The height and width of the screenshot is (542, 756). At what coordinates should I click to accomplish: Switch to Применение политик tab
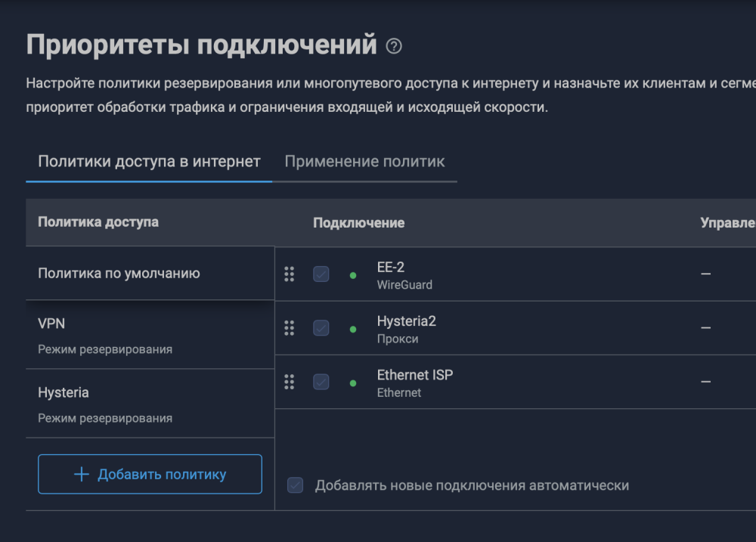click(x=364, y=162)
